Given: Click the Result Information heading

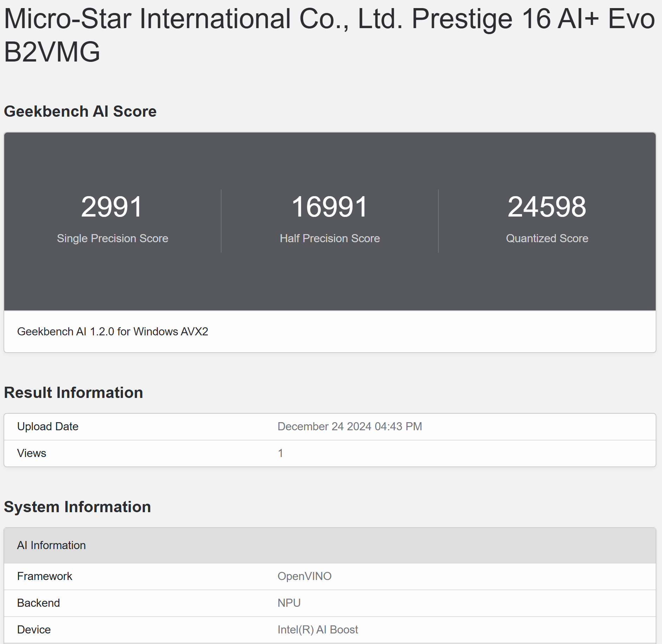Looking at the screenshot, I should 73,393.
